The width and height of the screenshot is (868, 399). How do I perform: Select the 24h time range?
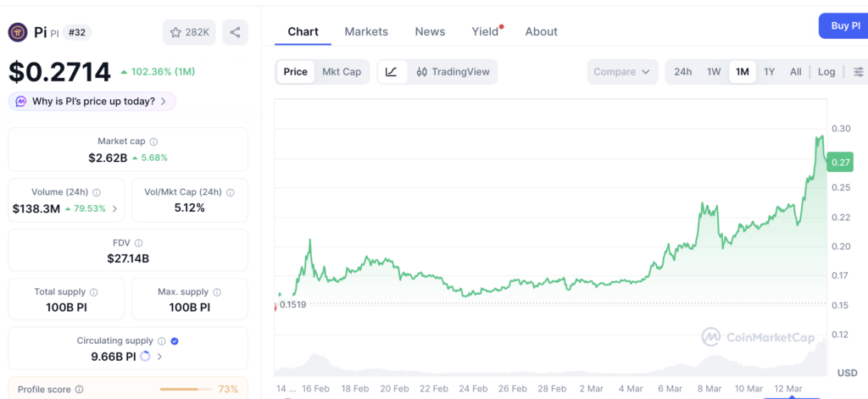click(683, 72)
